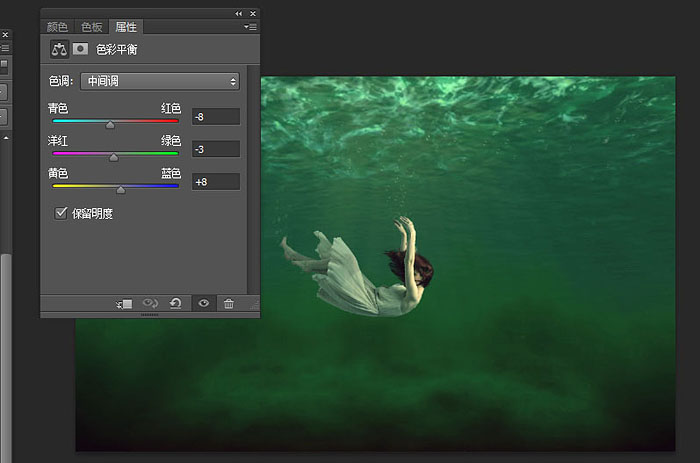This screenshot has height=463, width=700.
Task: Click the cyan-red value field showing -8
Action: coord(216,117)
